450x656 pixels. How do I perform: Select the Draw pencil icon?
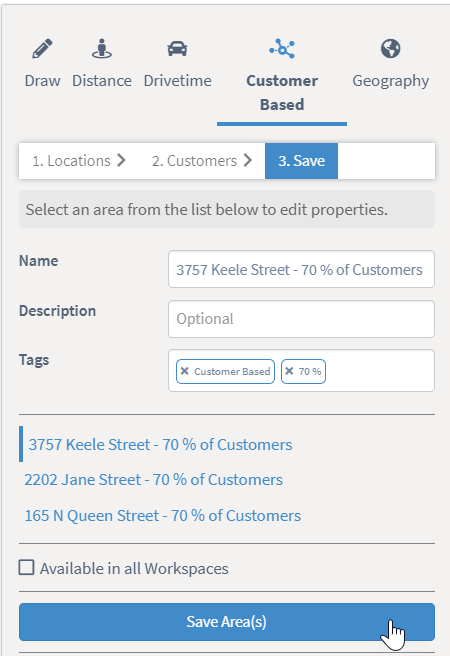point(42,49)
